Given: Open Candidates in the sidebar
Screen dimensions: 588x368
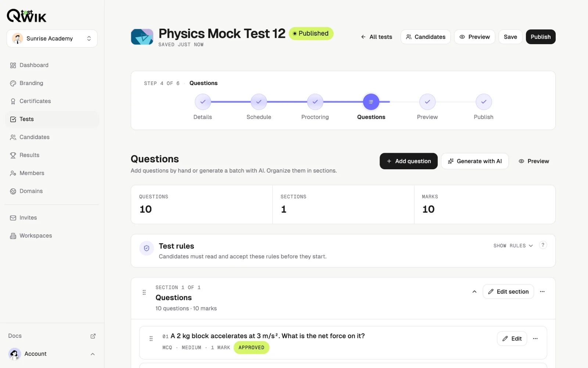Looking at the screenshot, I should (x=52, y=137).
